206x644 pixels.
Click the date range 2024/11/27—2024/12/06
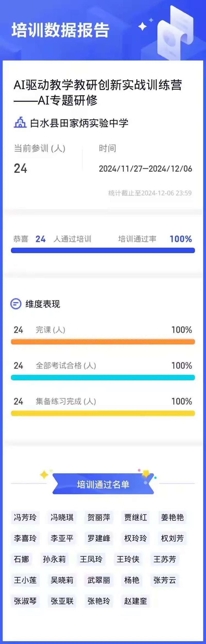[145, 169]
